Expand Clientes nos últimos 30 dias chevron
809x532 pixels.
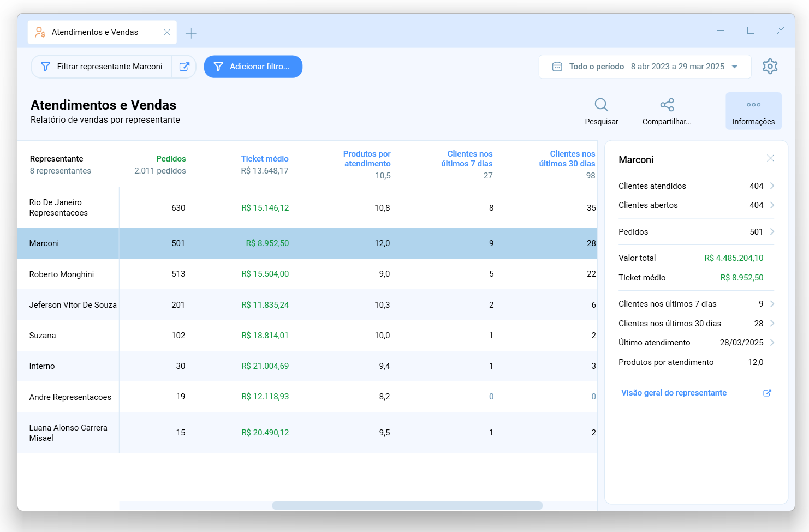click(772, 324)
